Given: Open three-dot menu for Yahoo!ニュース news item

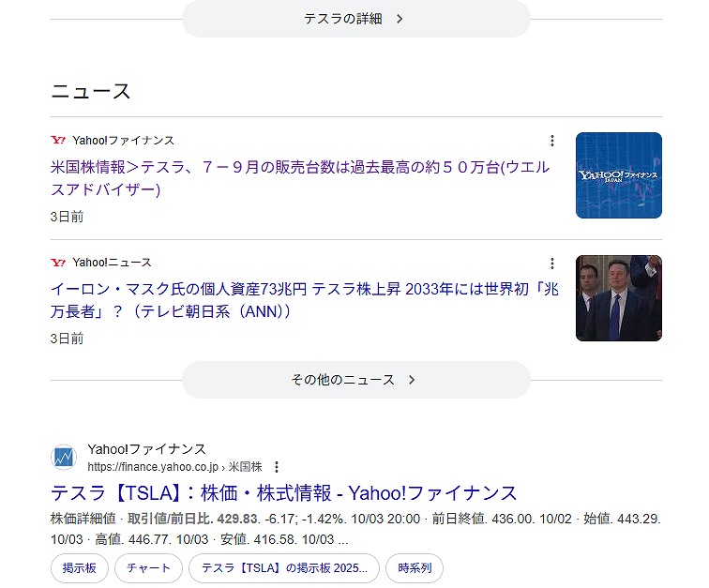Looking at the screenshot, I should (x=552, y=264).
